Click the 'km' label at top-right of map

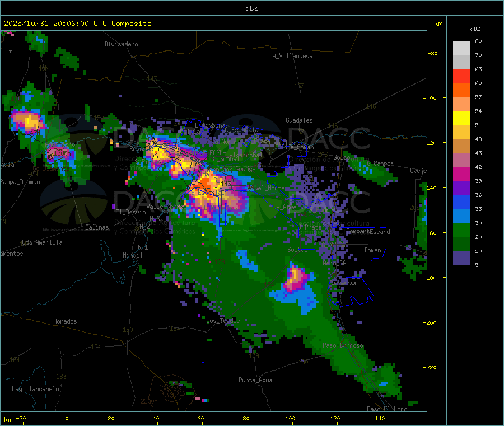[x=438, y=24]
